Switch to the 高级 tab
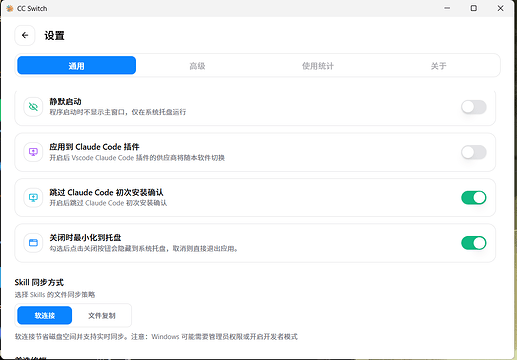 click(x=197, y=66)
